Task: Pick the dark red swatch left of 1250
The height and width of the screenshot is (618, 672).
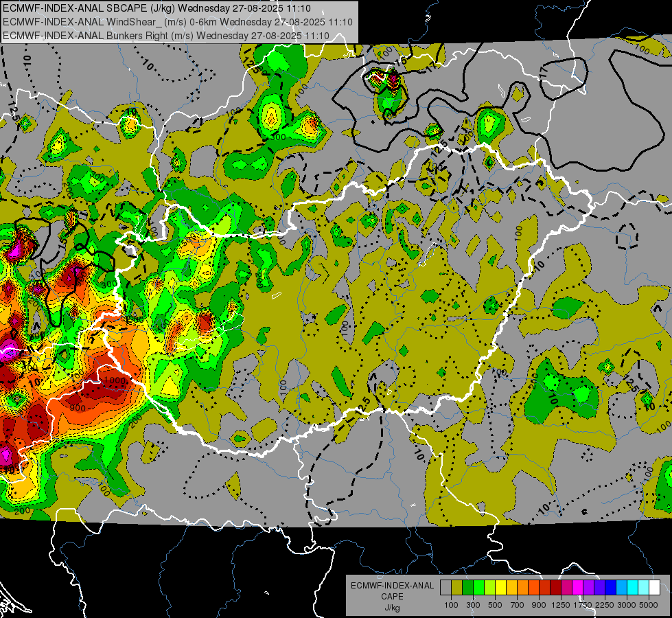Action: pos(556,587)
